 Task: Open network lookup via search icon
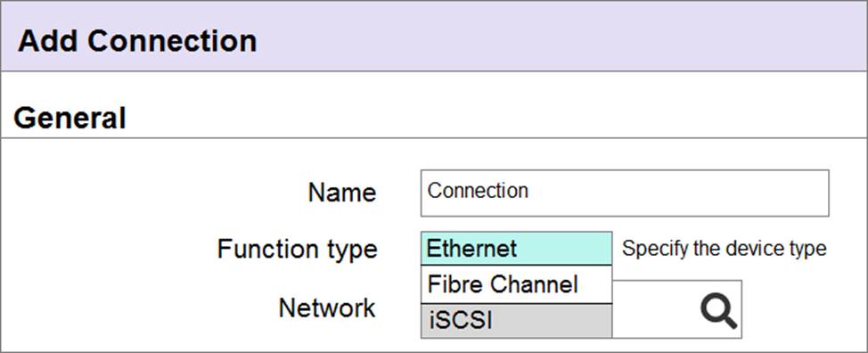point(718,311)
